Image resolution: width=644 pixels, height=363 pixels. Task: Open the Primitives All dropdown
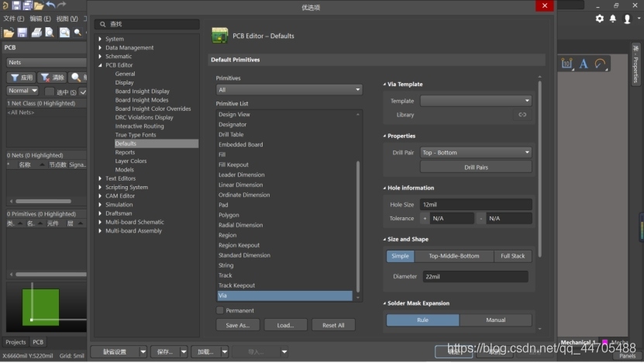pyautogui.click(x=289, y=90)
